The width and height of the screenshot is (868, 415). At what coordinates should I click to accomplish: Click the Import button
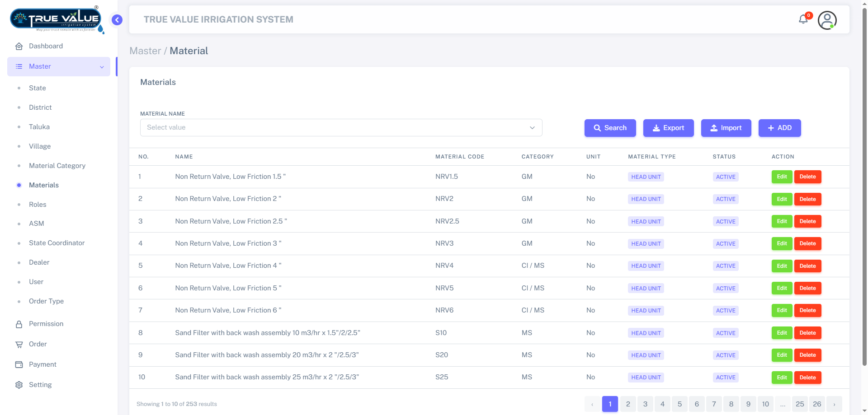[726, 128]
